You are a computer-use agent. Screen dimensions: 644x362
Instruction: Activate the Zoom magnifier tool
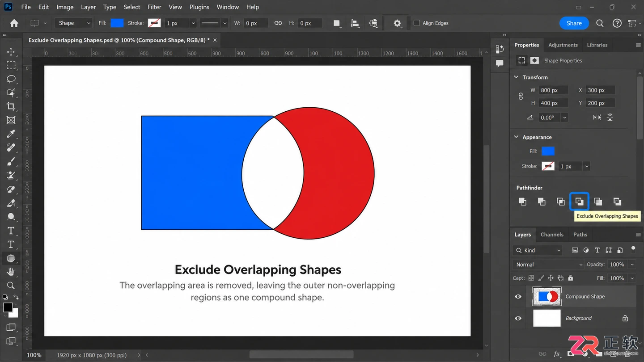[11, 286]
